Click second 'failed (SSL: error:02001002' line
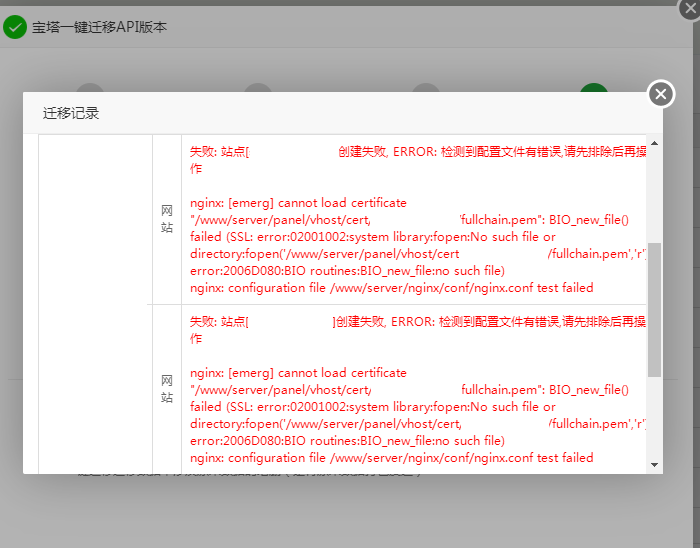This screenshot has width=700, height=548. coord(373,407)
